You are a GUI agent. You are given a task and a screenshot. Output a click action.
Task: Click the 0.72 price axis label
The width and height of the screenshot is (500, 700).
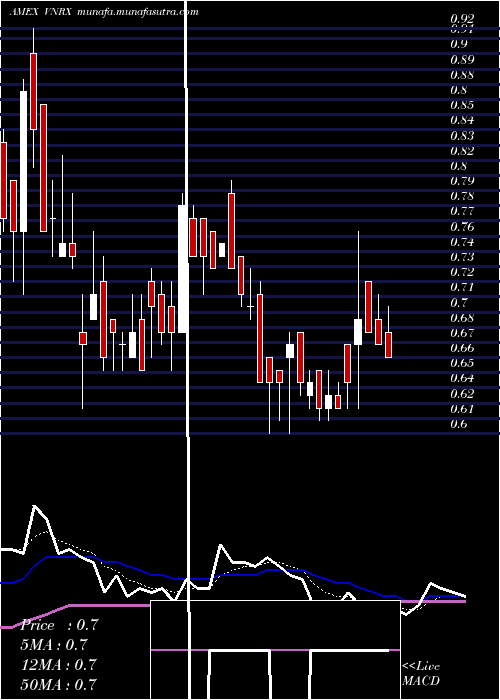click(462, 272)
